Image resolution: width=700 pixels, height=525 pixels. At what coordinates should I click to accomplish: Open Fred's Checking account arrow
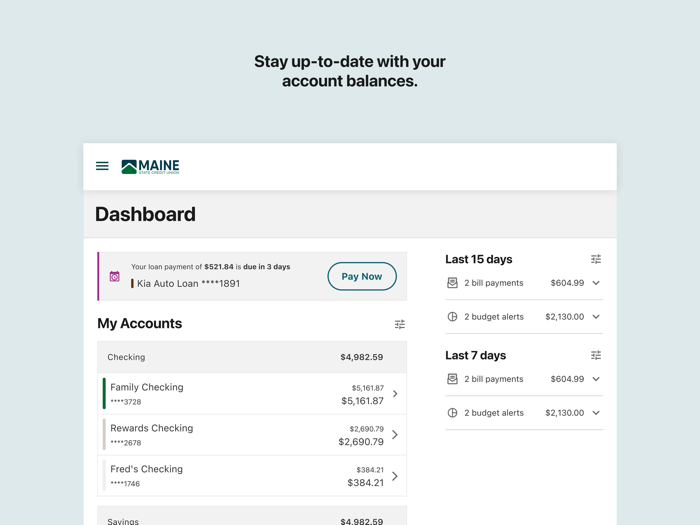click(x=395, y=476)
